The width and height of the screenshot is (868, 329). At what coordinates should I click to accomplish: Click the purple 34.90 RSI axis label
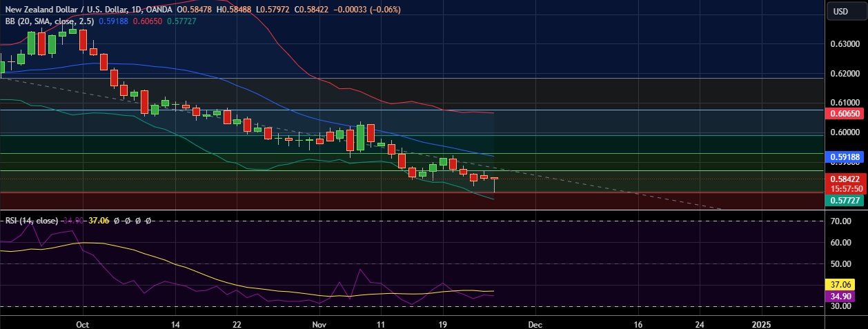tap(840, 295)
